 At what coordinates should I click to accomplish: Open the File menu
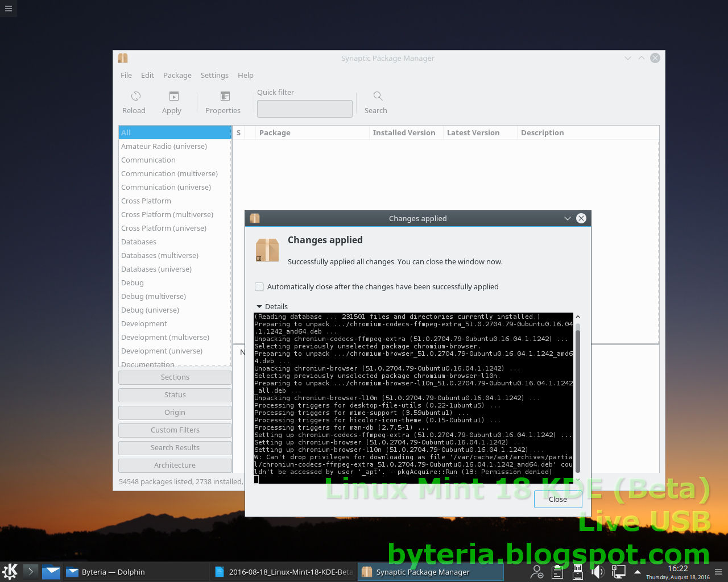click(126, 75)
